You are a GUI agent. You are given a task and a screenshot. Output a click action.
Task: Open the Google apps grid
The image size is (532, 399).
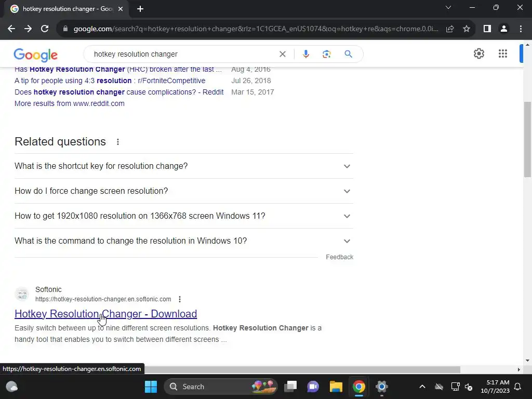(503, 54)
